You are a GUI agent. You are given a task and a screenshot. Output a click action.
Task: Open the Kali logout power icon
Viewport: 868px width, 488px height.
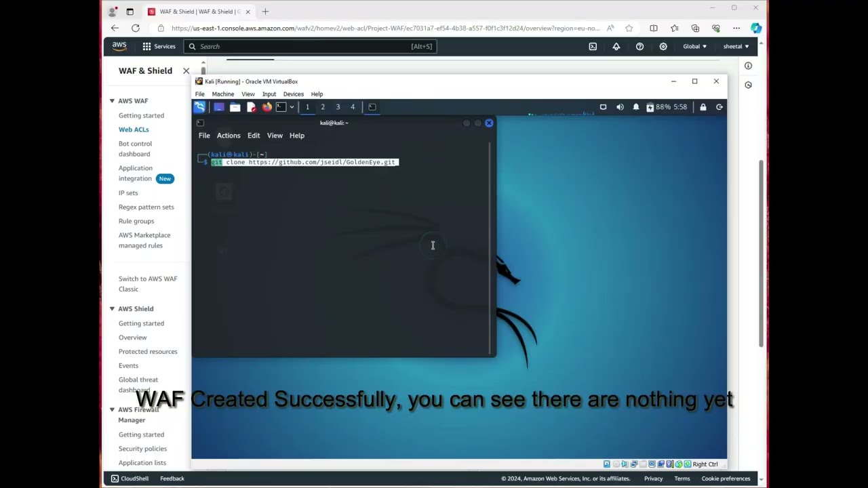pyautogui.click(x=719, y=107)
